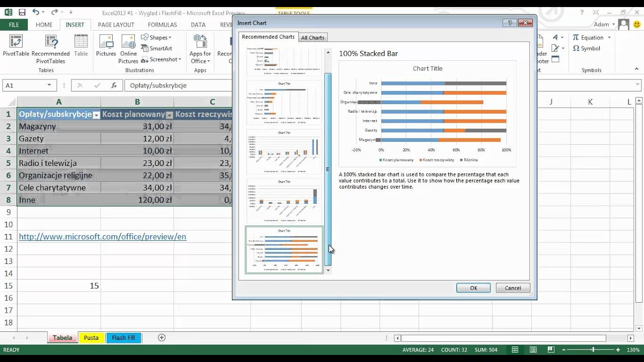Open filter dropdown on Opłaty/subskrybcje header
This screenshot has width=644, height=362.
coord(96,115)
